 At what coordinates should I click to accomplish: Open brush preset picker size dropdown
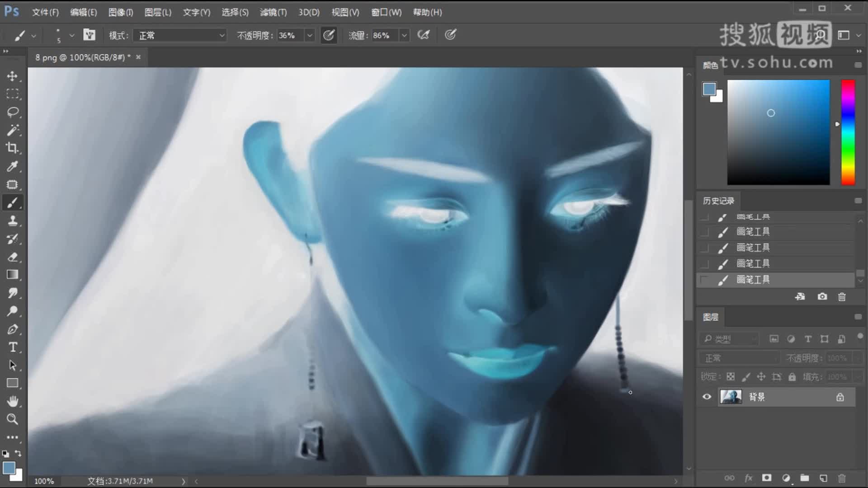tap(72, 35)
